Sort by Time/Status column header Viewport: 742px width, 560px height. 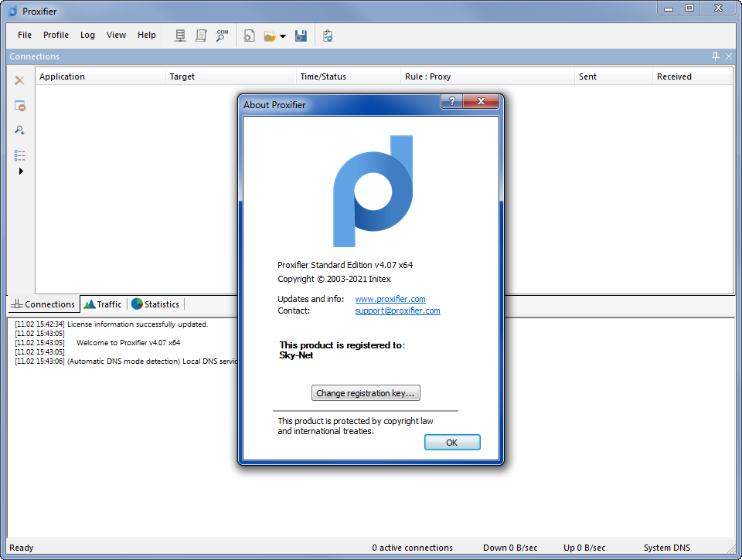click(x=349, y=76)
